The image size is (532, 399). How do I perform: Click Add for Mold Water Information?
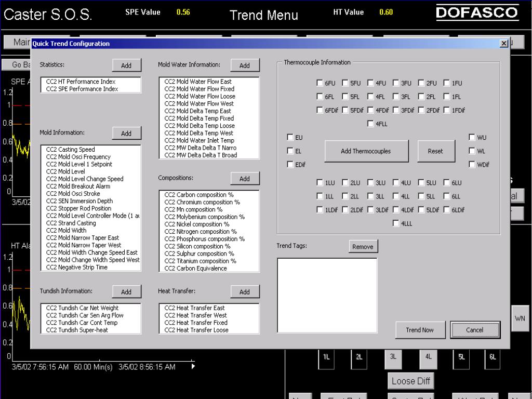[245, 65]
